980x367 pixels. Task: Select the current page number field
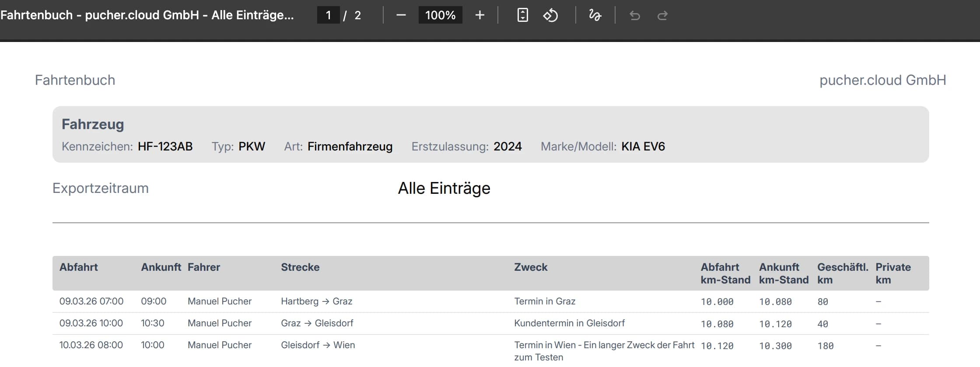click(329, 15)
